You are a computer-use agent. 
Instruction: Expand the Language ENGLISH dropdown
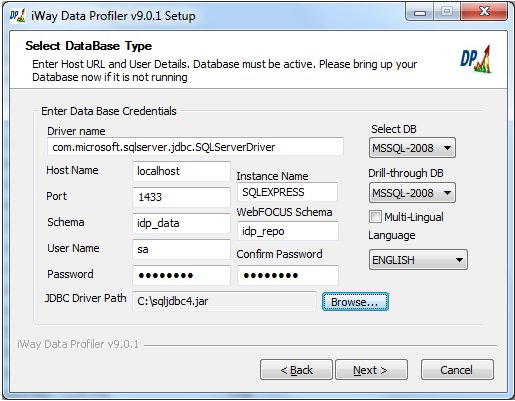pyautogui.click(x=418, y=259)
